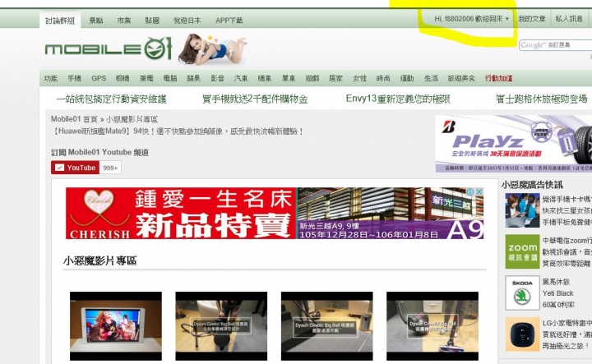Open the 旅遊美食 category menu
The height and width of the screenshot is (364, 592).
pos(461,78)
